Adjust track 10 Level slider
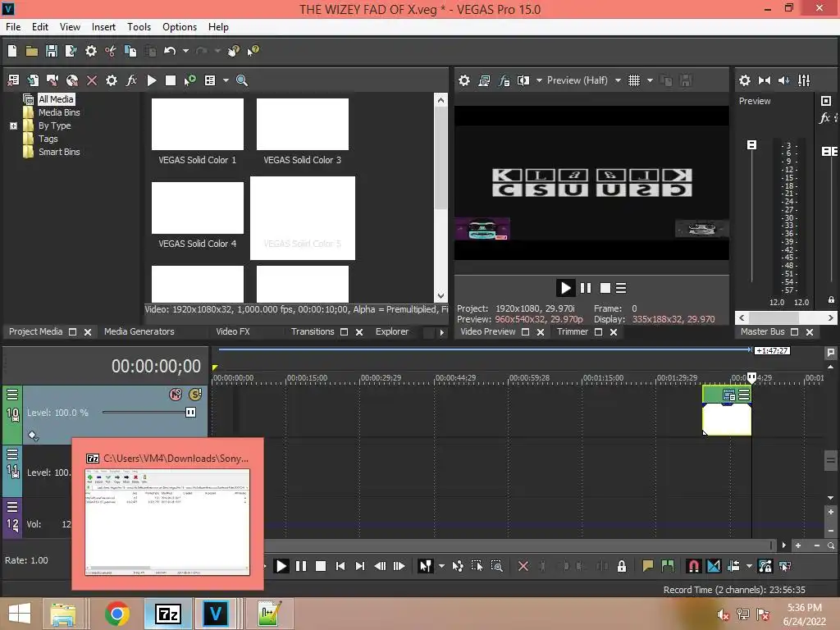The width and height of the screenshot is (840, 630). coord(190,413)
